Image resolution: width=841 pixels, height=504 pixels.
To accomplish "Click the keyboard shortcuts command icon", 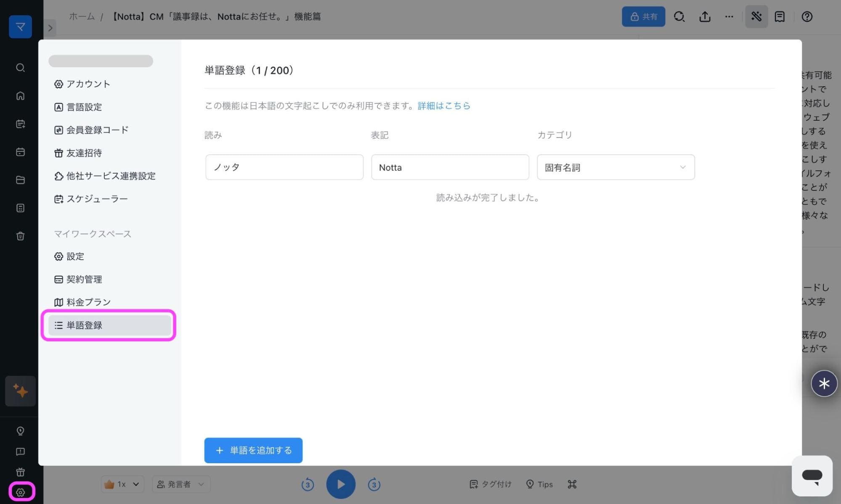I will point(572,484).
